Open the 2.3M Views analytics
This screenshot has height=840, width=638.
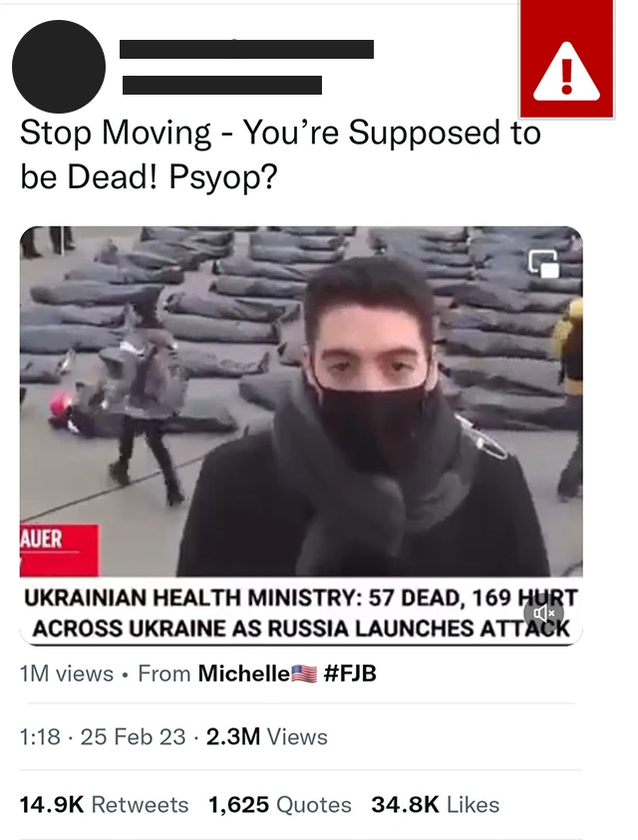[266, 736]
